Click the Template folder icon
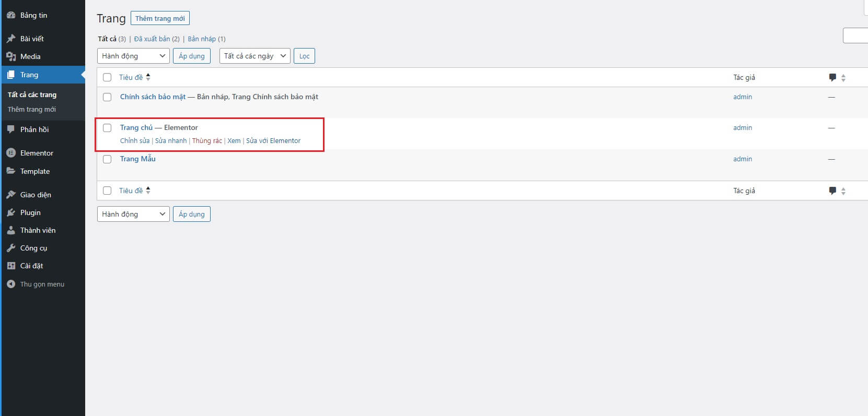 coord(11,171)
